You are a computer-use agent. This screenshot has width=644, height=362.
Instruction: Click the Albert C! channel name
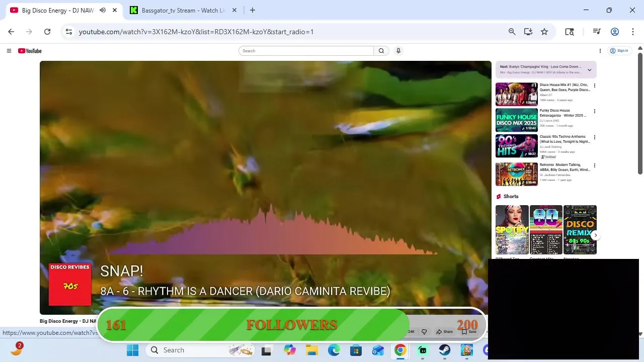coord(546,95)
